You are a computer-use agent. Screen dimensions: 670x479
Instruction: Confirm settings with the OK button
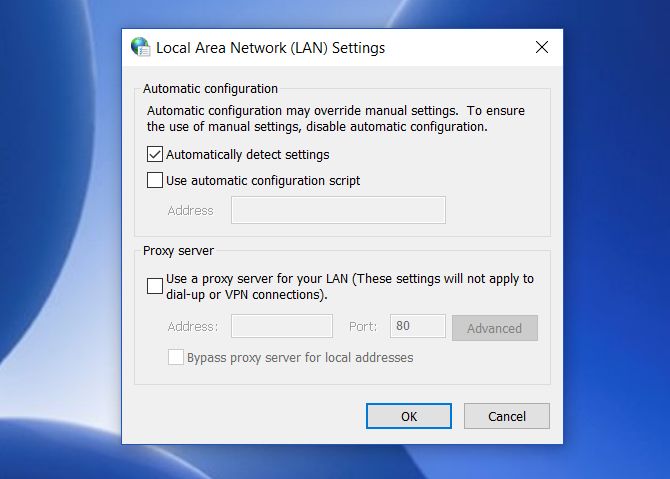point(409,416)
